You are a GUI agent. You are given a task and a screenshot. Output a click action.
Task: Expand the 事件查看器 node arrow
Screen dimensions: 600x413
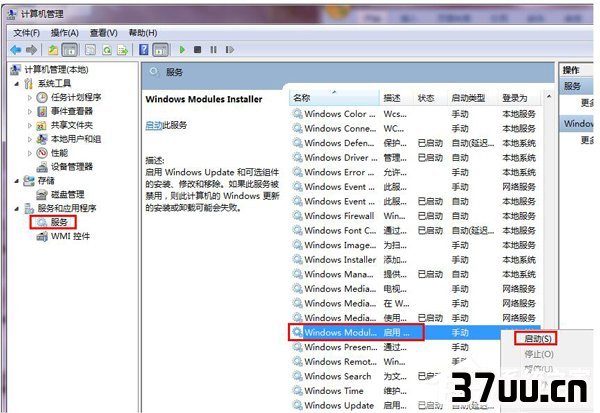(x=29, y=111)
